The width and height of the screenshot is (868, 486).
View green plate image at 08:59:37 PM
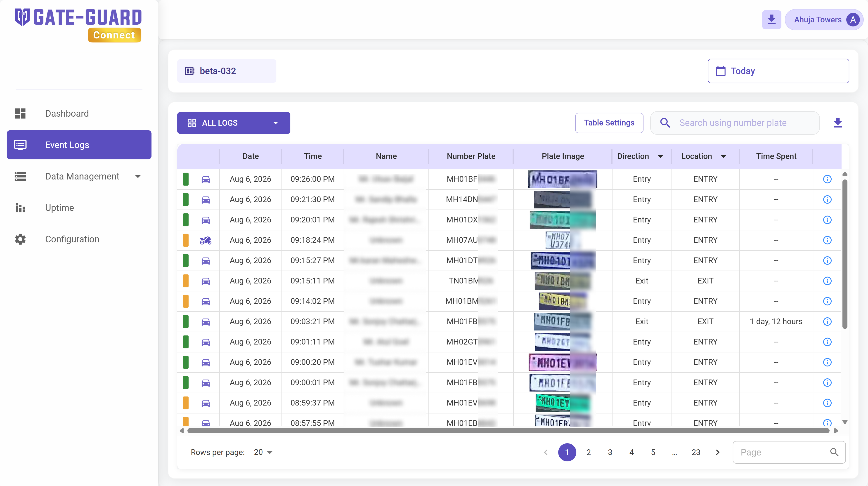coord(563,403)
